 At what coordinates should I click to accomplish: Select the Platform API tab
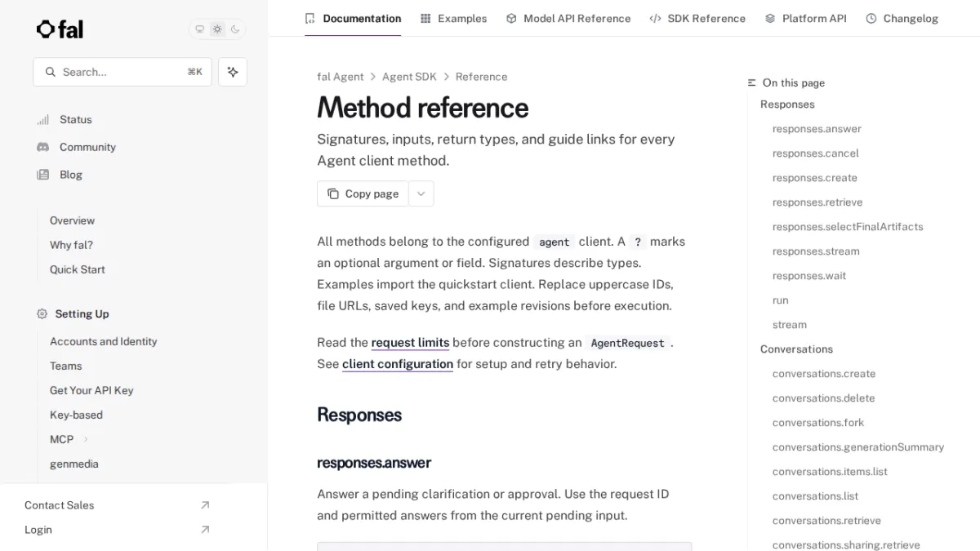tap(805, 18)
